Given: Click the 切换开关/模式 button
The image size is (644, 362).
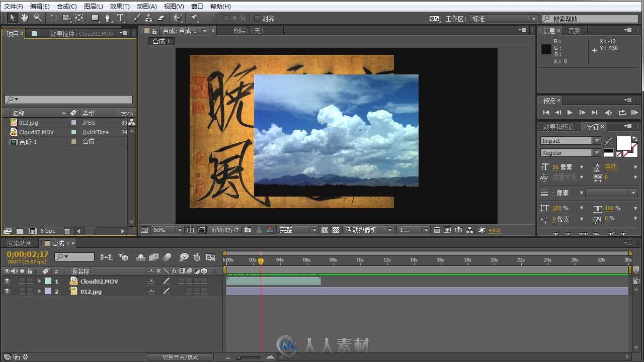Looking at the screenshot, I should point(181,357).
